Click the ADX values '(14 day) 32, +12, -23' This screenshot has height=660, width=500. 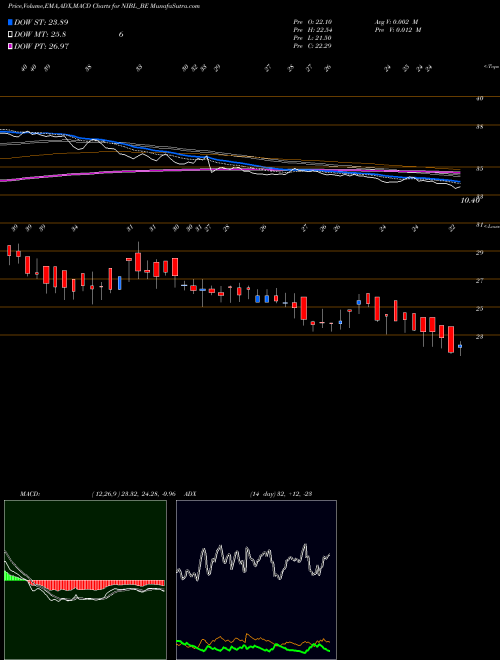(x=281, y=493)
